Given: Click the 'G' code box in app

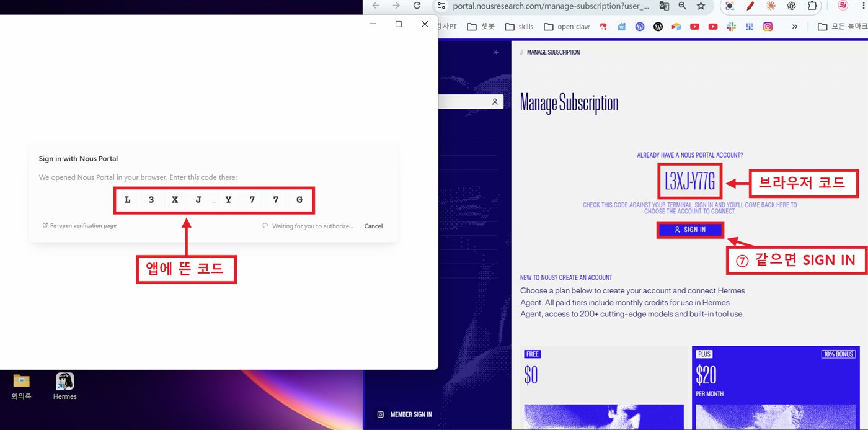Looking at the screenshot, I should [x=299, y=200].
